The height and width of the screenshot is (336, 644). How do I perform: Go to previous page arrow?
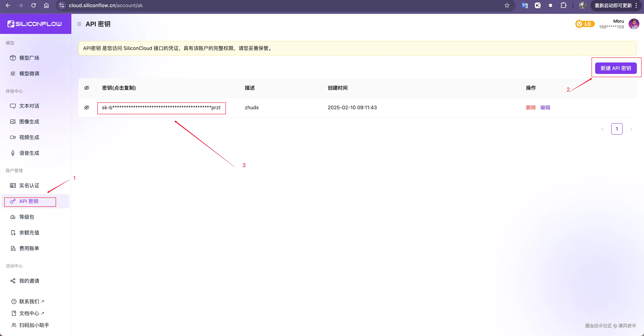(x=602, y=129)
